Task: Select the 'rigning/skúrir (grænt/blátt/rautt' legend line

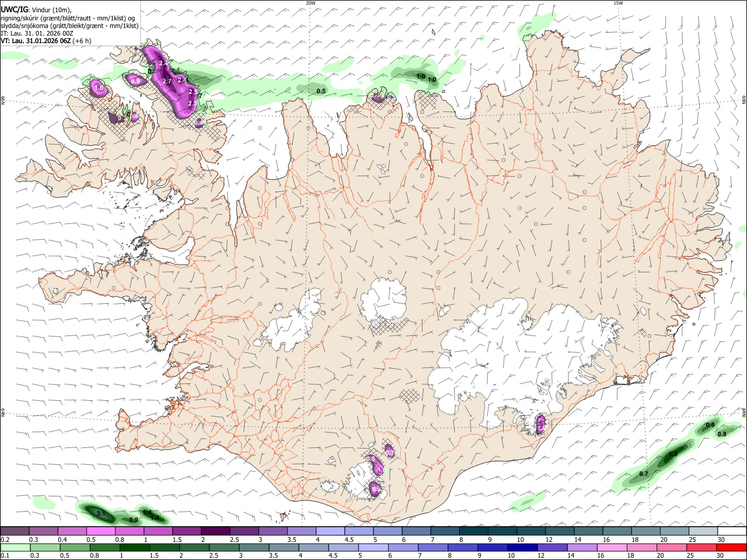Action: tap(67, 18)
